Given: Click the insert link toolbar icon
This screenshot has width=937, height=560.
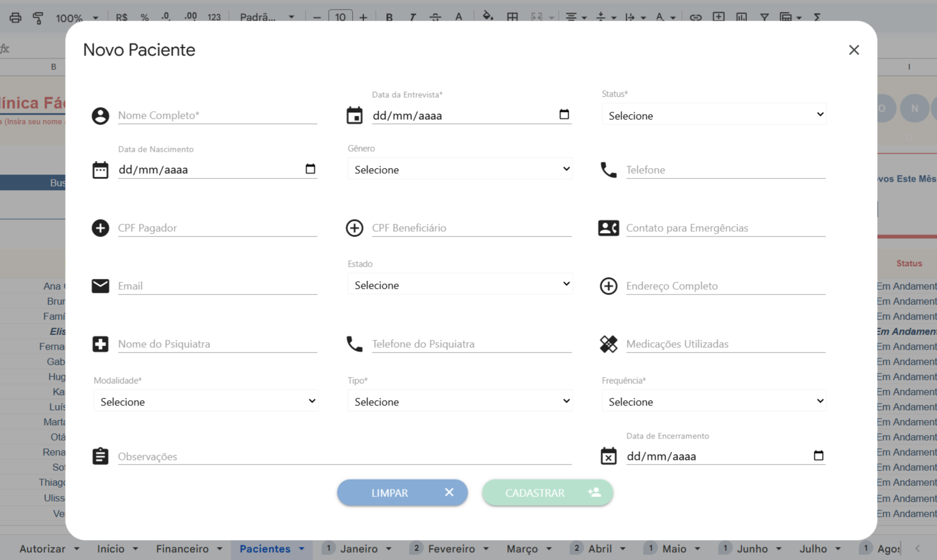Looking at the screenshot, I should click(x=695, y=17).
